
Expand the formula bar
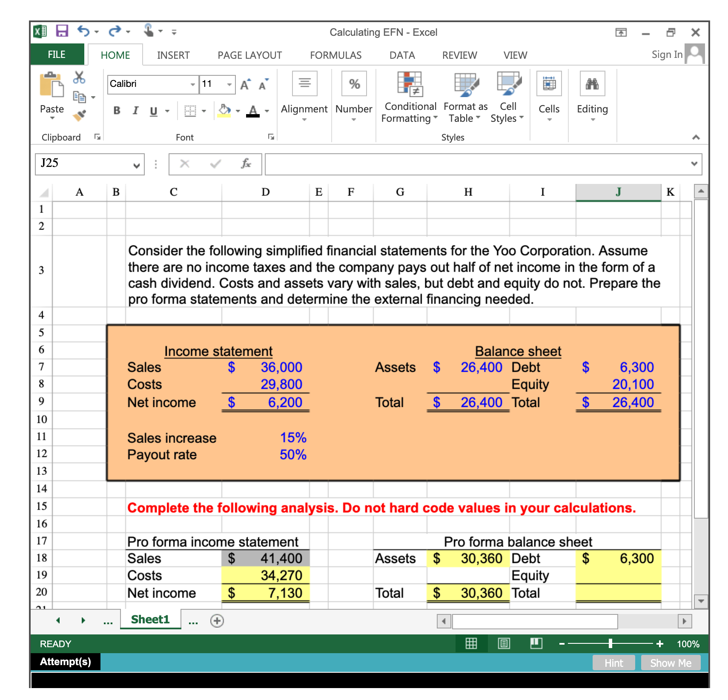[x=694, y=164]
